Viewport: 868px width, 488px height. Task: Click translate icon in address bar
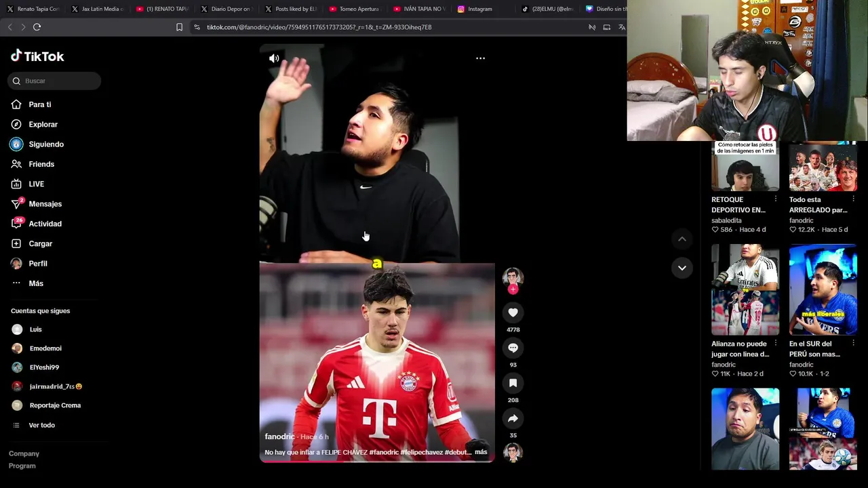621,27
